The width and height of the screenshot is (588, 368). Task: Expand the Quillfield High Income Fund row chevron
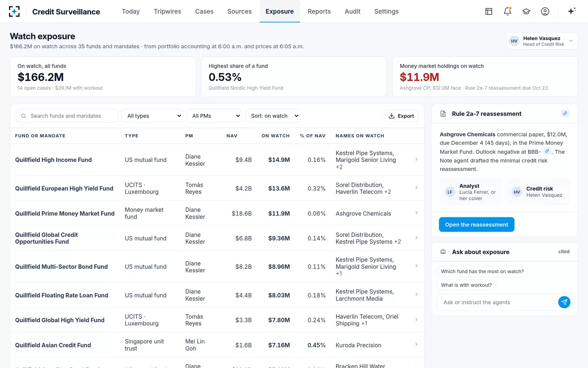pos(416,159)
